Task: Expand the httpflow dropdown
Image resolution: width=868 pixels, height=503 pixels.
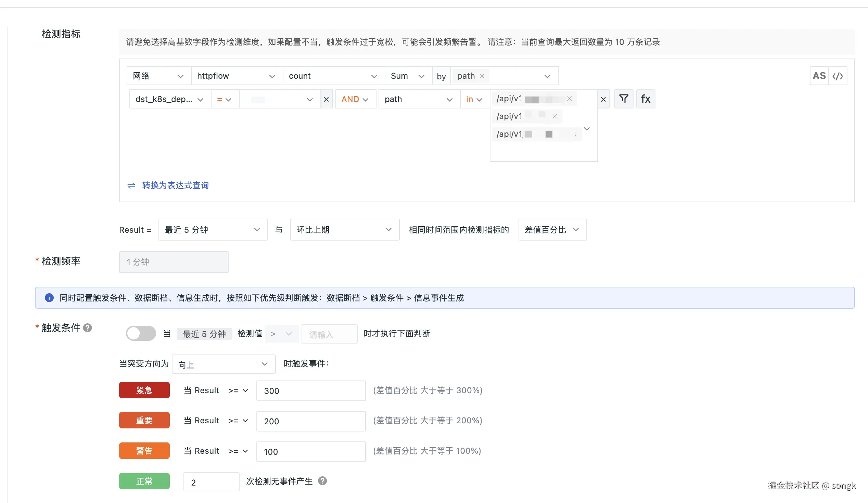Action: click(236, 76)
